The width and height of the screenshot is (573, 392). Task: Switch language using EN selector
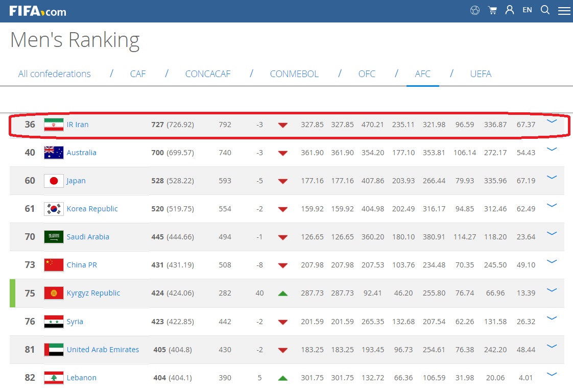tap(527, 10)
